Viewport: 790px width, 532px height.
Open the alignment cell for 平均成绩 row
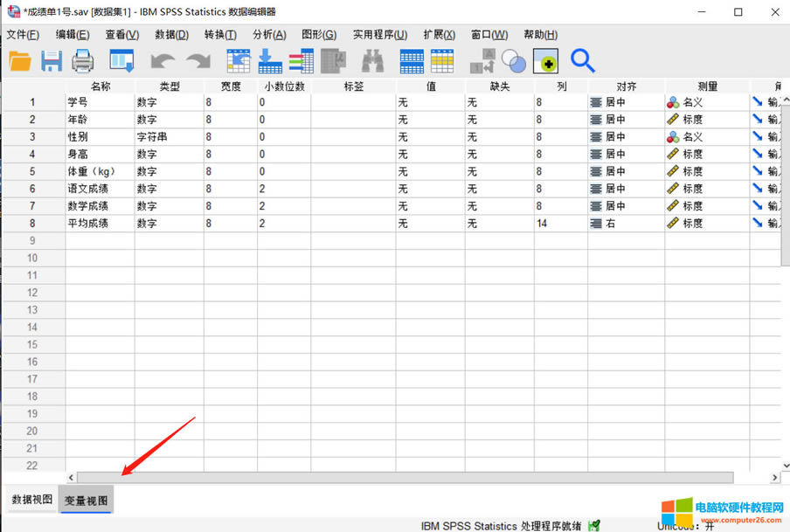(x=626, y=224)
